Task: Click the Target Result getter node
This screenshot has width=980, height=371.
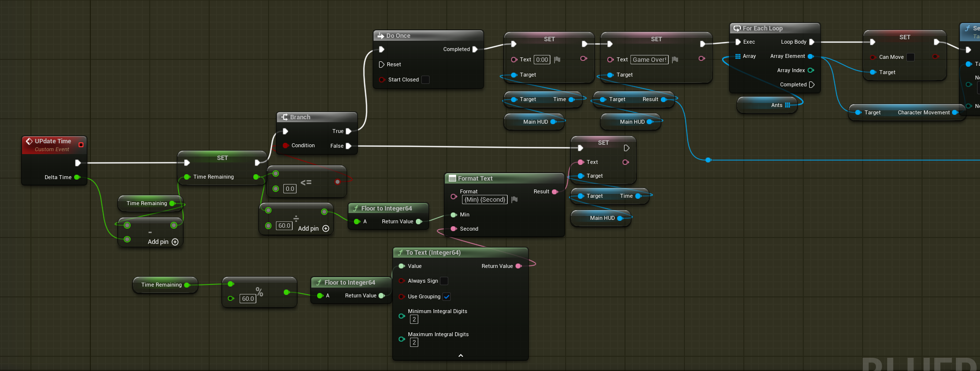Action: click(x=634, y=99)
